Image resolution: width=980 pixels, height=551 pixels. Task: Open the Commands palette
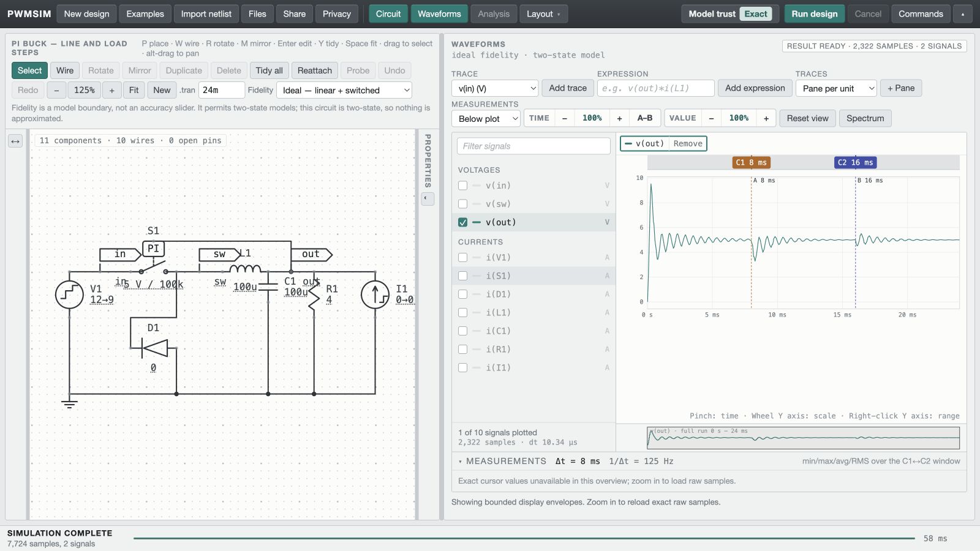tap(921, 14)
